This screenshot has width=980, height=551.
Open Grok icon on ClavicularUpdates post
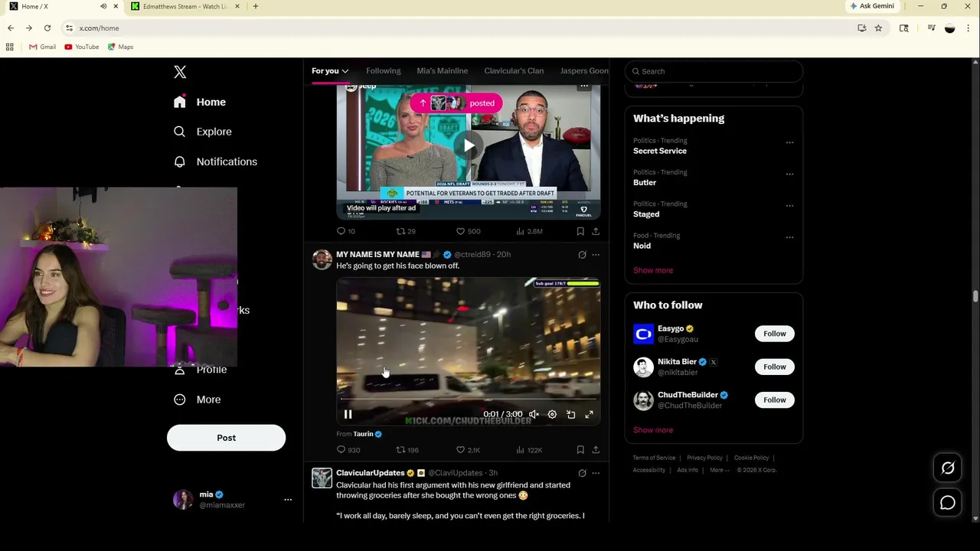point(582,473)
